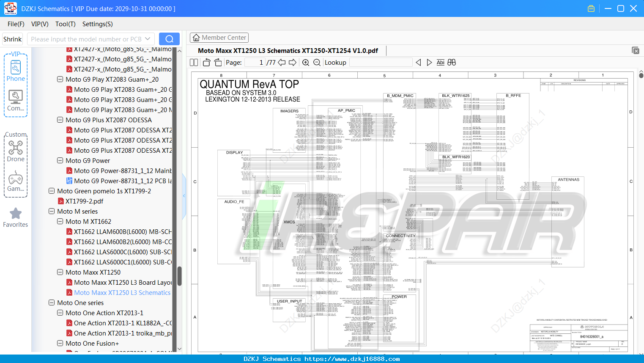Viewport: 644px width, 363px height.
Task: Click tree scrollbar up arrow
Action: coord(179,51)
